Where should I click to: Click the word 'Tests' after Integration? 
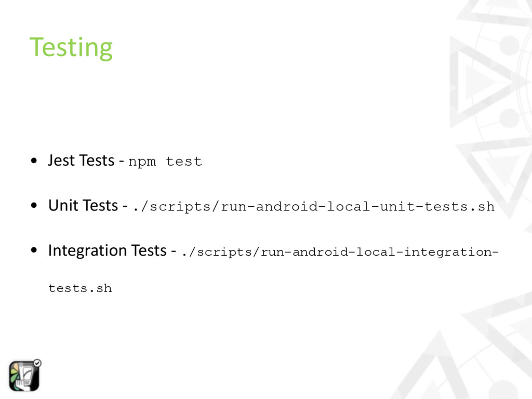tap(149, 251)
